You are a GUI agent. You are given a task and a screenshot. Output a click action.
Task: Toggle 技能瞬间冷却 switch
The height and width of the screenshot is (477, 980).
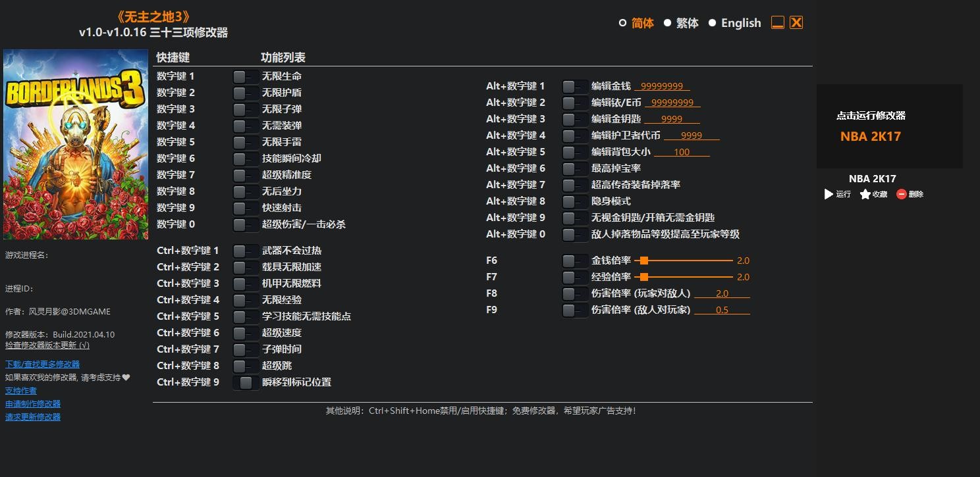pos(245,159)
